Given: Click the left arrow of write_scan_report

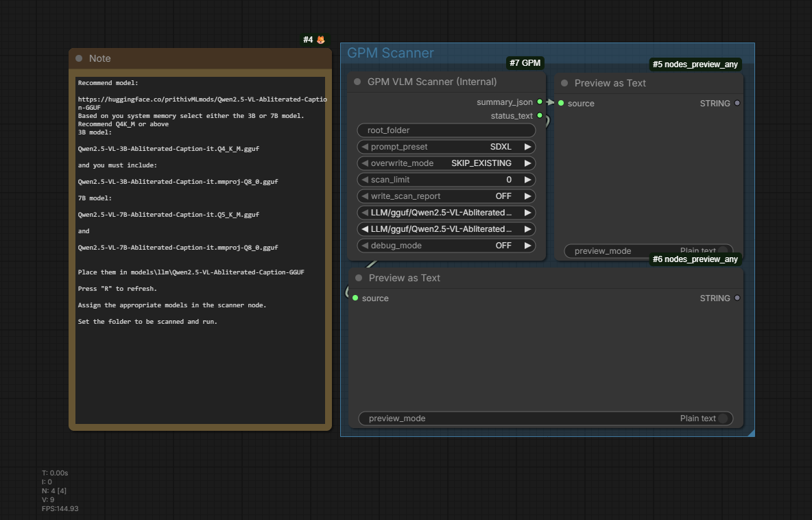Looking at the screenshot, I should (365, 196).
